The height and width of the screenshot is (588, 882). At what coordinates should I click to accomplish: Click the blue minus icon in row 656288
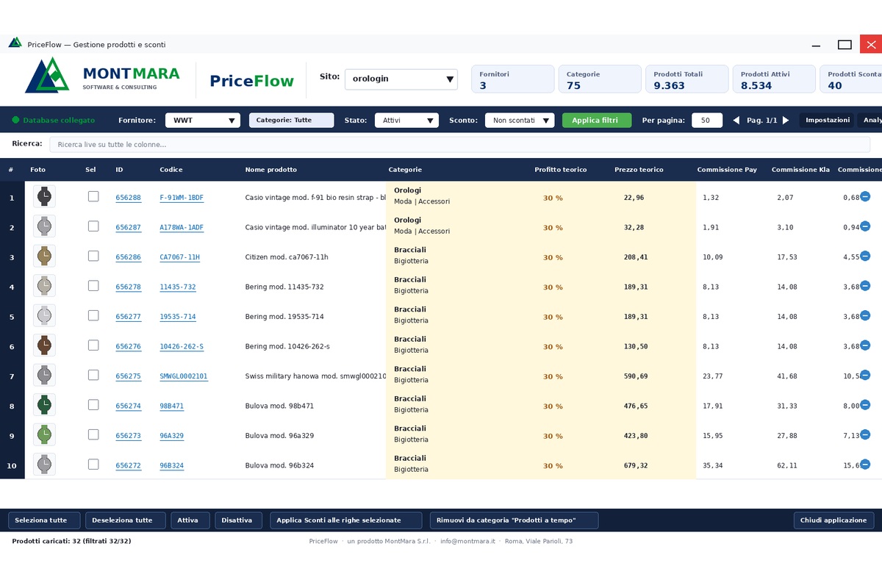pyautogui.click(x=865, y=196)
